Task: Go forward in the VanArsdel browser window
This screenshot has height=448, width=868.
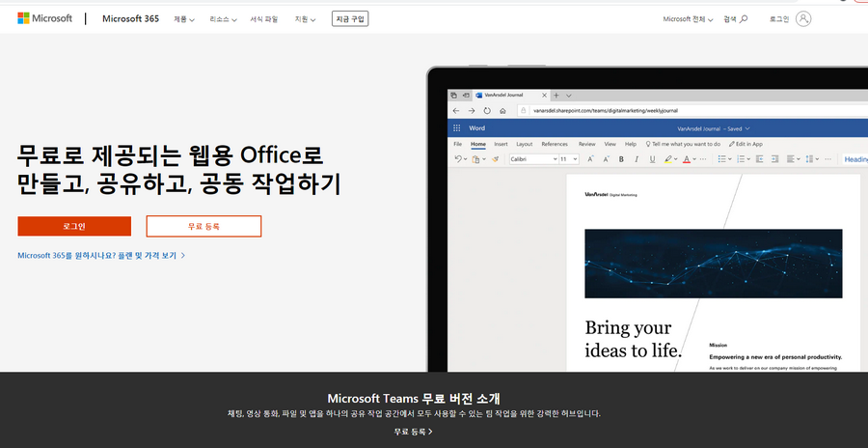Action: point(472,111)
